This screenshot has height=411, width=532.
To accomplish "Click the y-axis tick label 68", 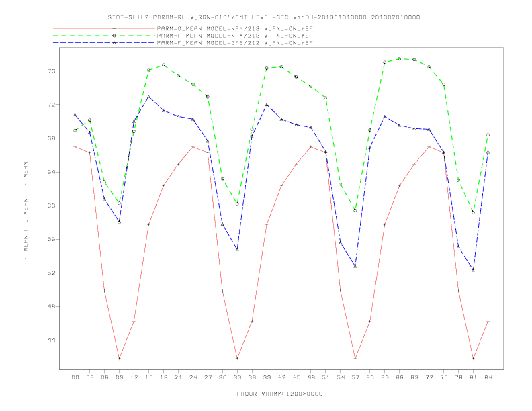I will pos(52,138).
